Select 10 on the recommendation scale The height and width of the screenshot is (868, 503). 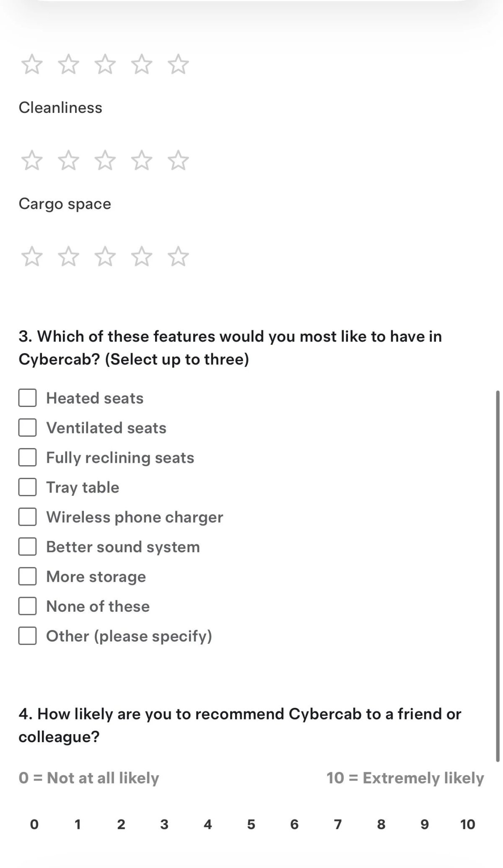(468, 824)
